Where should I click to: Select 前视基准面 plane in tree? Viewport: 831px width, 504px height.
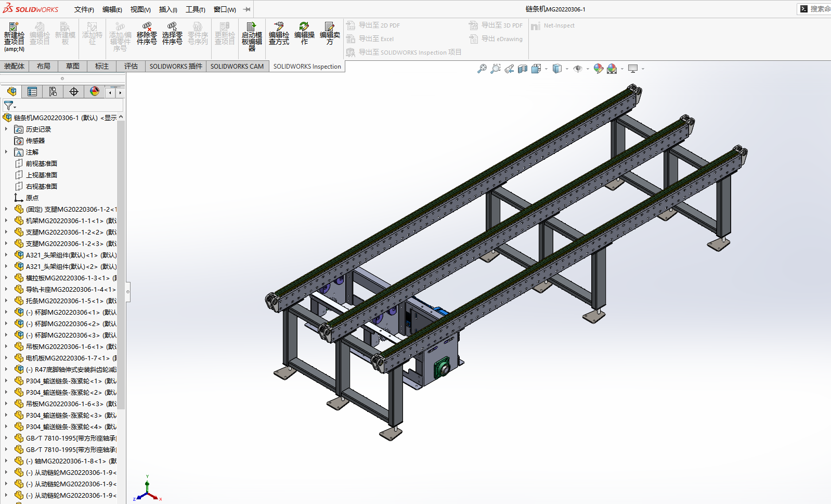[x=41, y=163]
